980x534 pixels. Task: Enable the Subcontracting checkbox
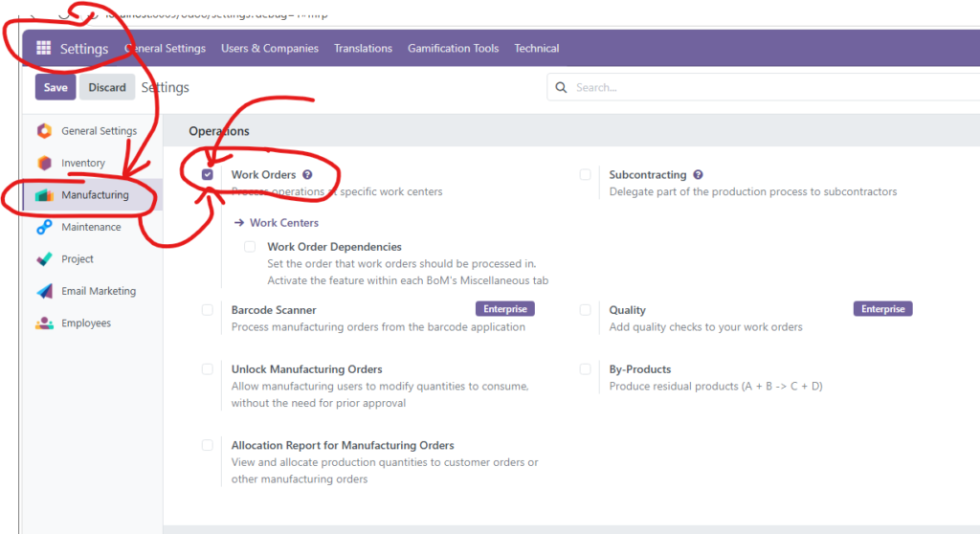[x=585, y=175]
